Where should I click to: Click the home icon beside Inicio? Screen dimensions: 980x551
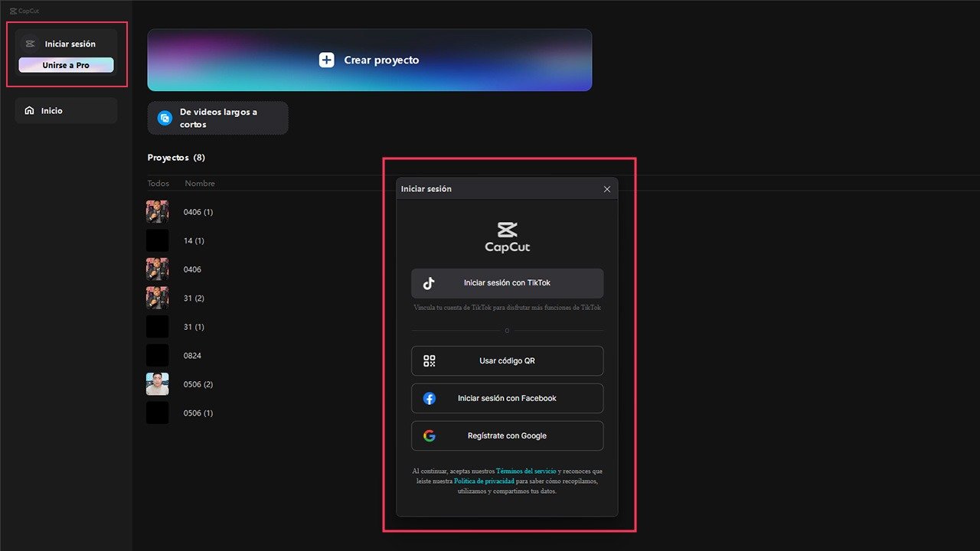click(30, 110)
